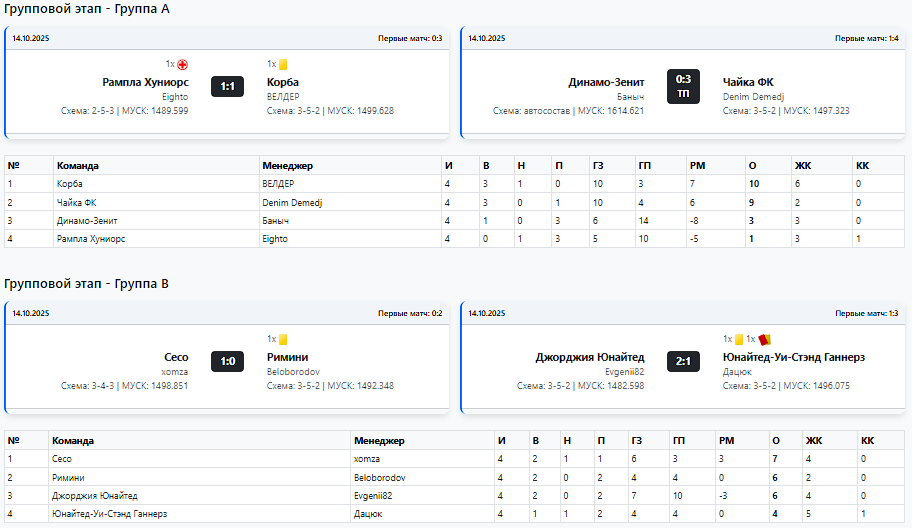
Task: Open the 2:1 match score badge
Action: tap(683, 361)
